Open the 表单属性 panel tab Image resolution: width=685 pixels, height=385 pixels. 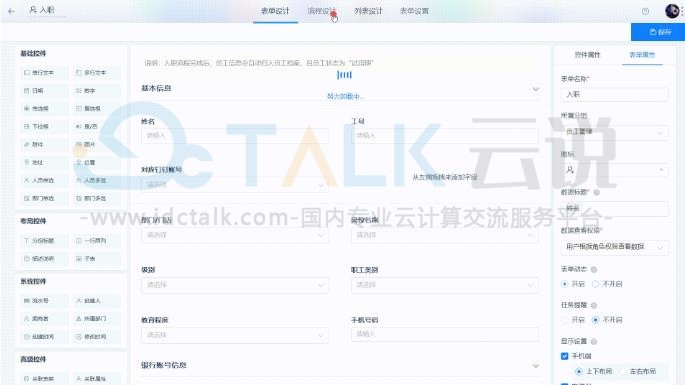coord(642,55)
